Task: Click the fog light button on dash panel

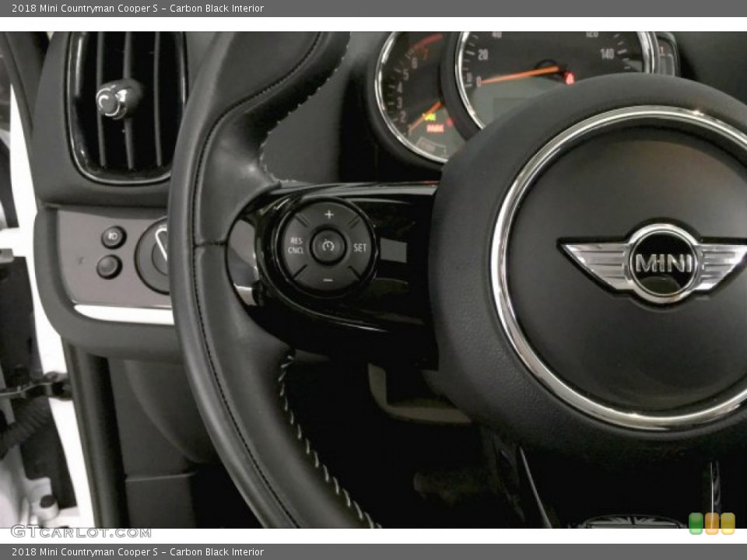Action: [x=114, y=236]
